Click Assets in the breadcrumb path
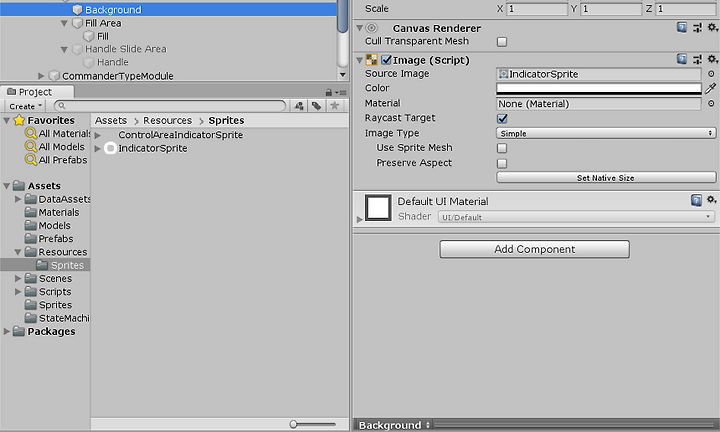 pos(111,120)
